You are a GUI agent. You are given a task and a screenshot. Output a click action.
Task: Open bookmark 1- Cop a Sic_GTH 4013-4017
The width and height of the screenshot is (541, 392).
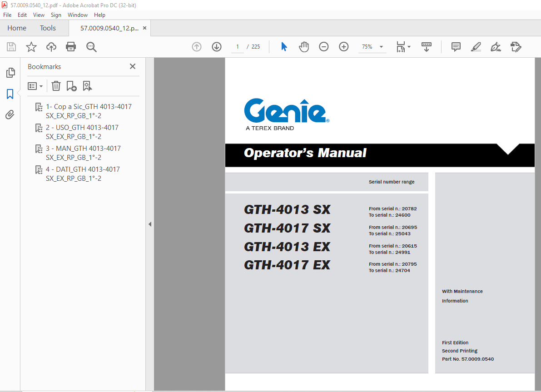pos(89,111)
